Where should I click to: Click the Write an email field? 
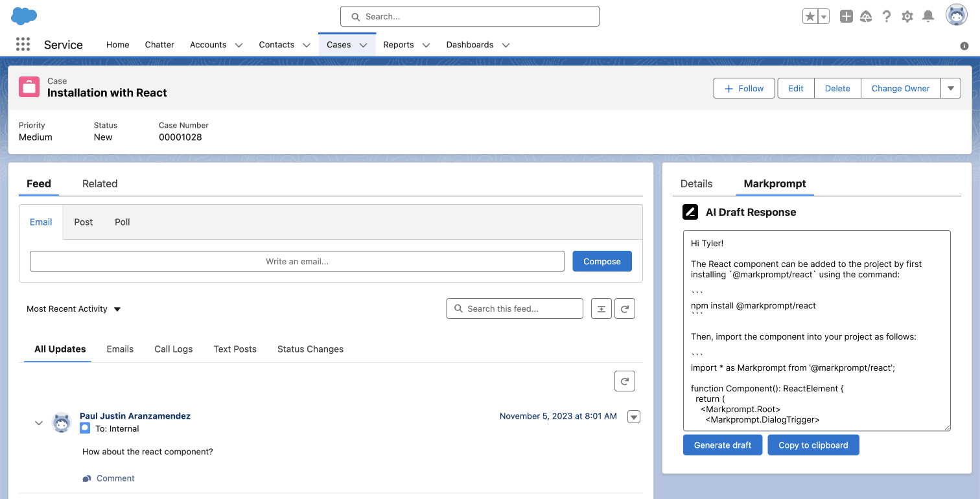tap(297, 261)
